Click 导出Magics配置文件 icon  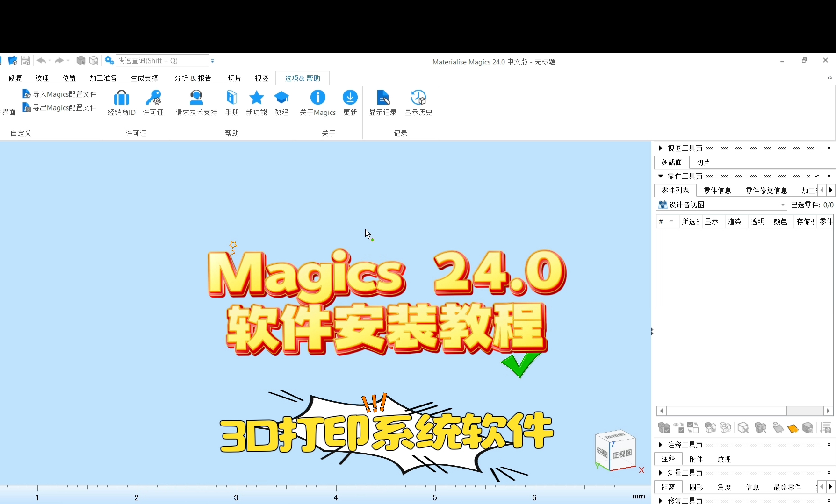(x=27, y=107)
